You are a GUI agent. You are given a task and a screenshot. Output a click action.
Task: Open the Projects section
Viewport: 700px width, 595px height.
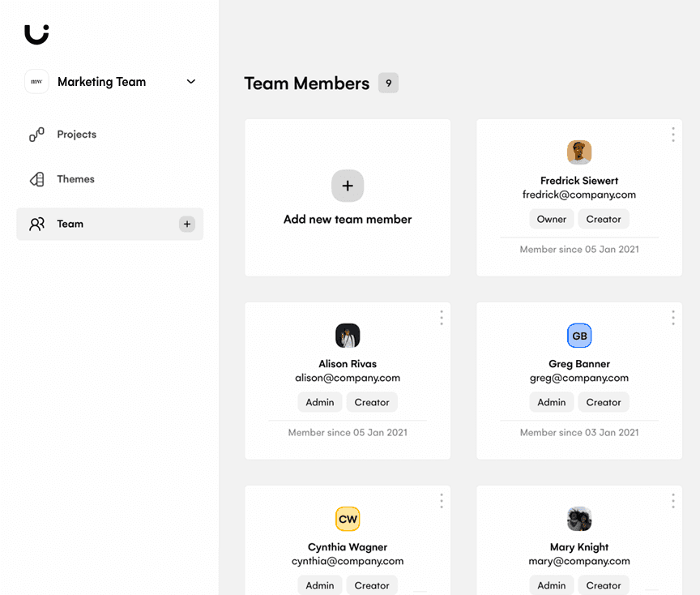(76, 135)
